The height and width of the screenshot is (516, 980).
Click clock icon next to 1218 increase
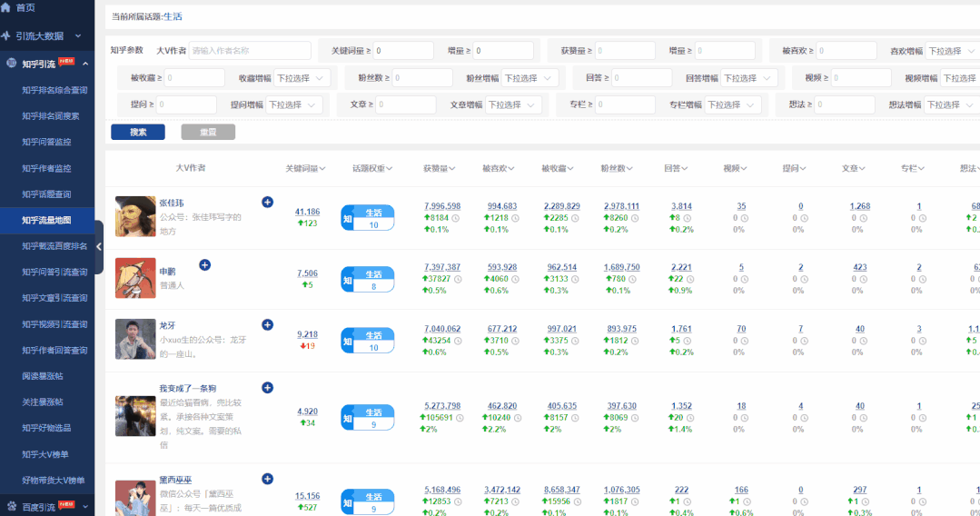point(515,218)
